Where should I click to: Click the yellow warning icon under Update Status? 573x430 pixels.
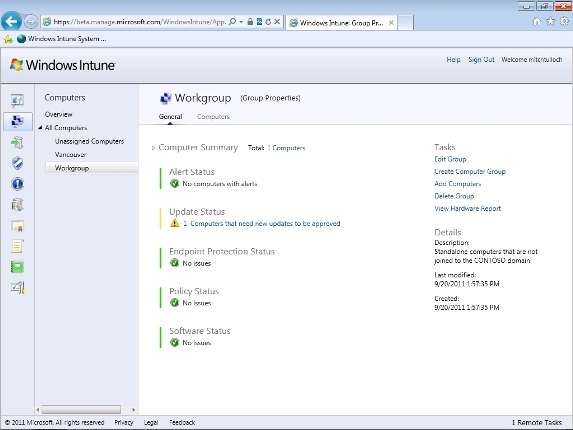click(x=175, y=223)
